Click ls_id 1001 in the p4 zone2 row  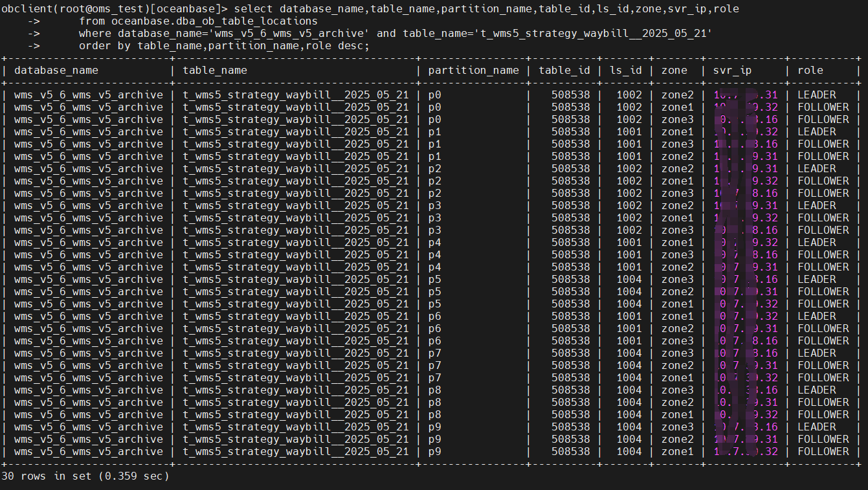tap(629, 267)
